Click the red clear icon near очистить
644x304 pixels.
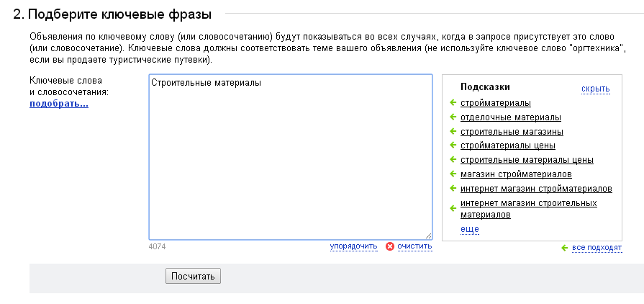[x=390, y=246]
